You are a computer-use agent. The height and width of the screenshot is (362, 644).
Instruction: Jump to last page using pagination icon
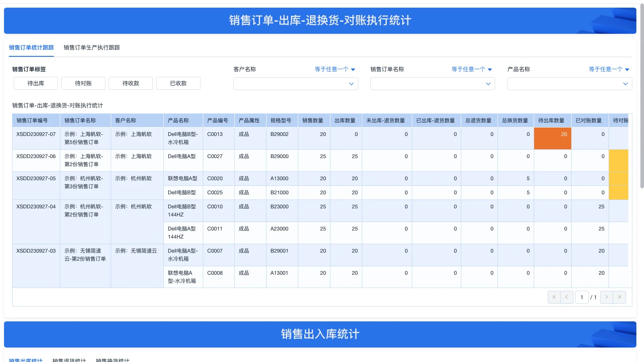(619, 297)
